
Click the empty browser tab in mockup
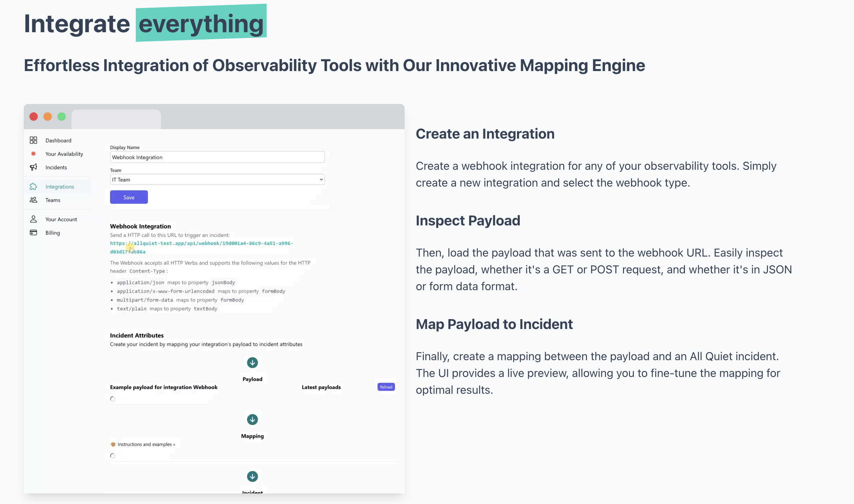[x=116, y=119]
